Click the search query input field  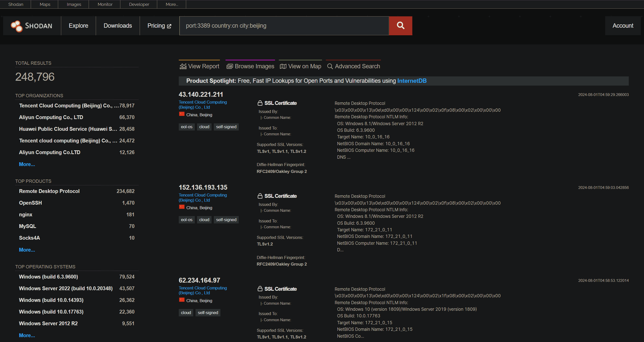(284, 26)
